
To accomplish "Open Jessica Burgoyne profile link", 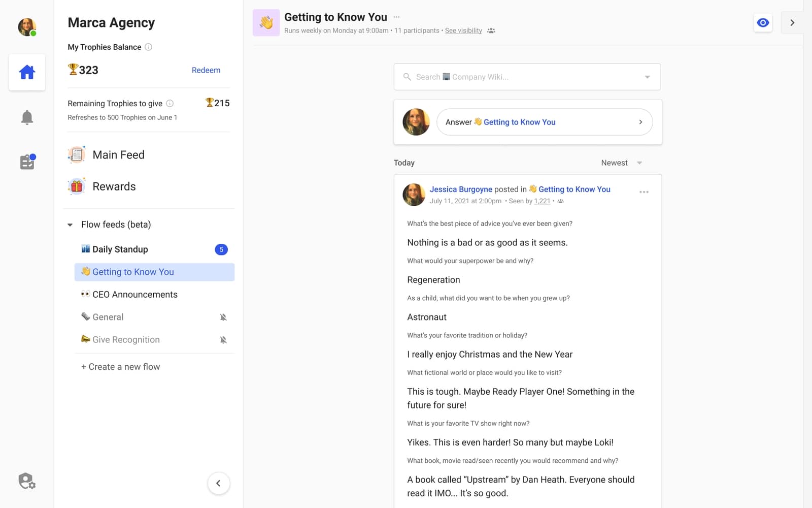I will 461,189.
